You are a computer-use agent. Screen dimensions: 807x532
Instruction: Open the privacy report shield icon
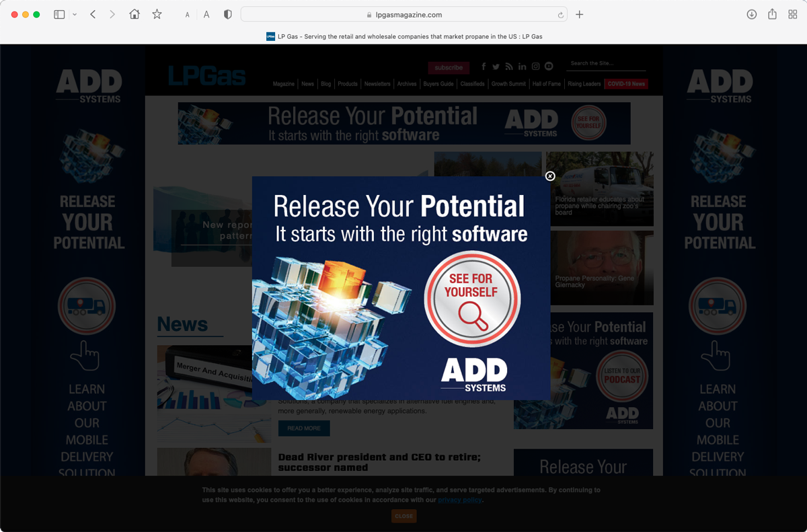228,15
